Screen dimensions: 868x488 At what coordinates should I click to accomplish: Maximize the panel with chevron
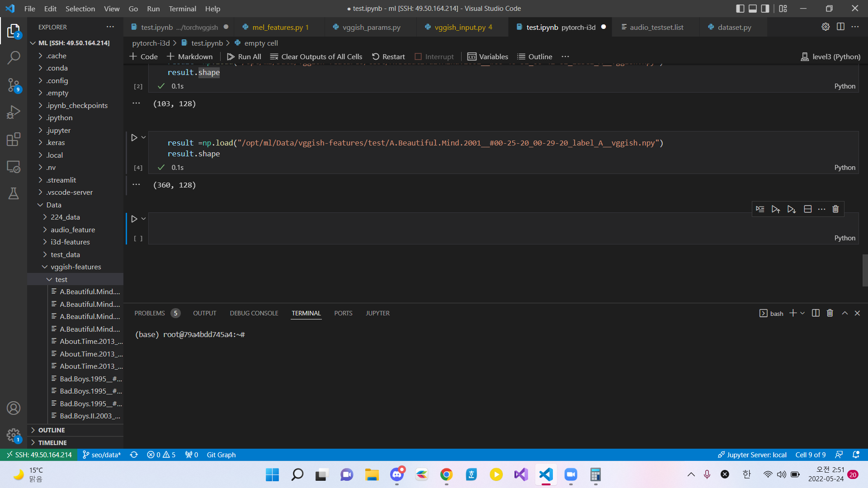point(844,313)
